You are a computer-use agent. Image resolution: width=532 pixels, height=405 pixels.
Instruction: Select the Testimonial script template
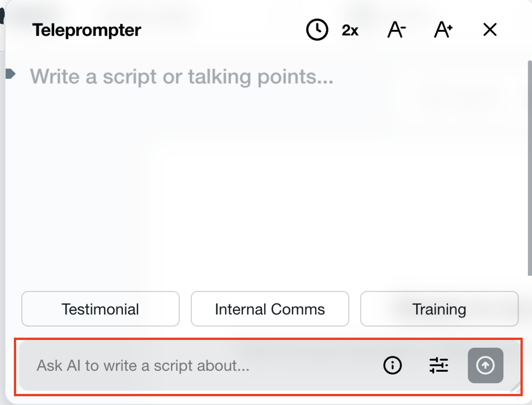point(100,309)
